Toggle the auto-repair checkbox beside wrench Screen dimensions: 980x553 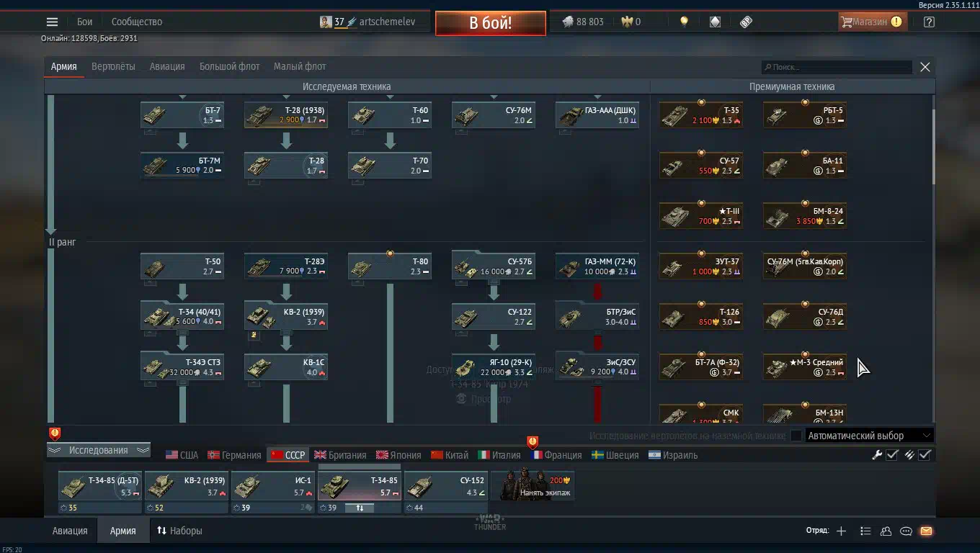pos(892,454)
